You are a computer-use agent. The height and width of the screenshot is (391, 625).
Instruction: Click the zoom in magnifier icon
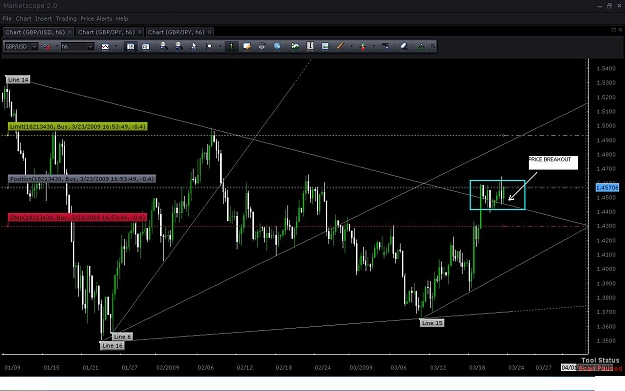pyautogui.click(x=163, y=46)
